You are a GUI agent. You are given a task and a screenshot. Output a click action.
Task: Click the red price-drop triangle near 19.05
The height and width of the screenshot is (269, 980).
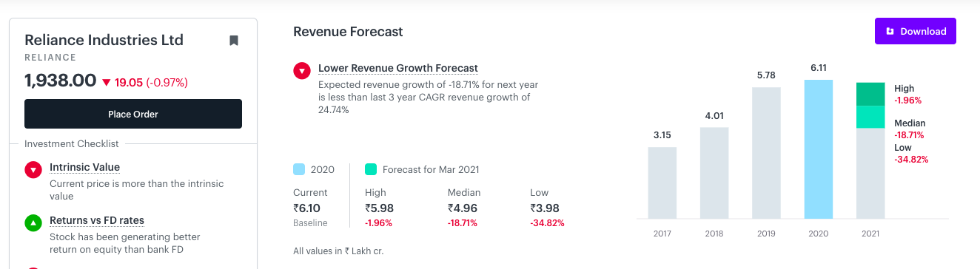click(107, 83)
